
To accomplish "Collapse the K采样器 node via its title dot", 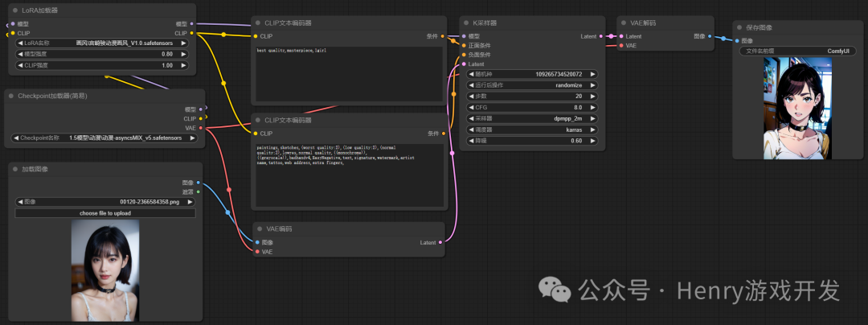I will point(466,23).
